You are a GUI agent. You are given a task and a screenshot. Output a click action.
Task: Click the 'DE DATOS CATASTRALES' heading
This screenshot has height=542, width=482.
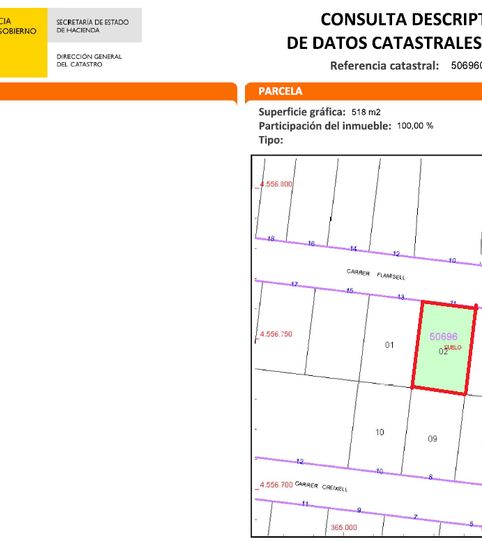pyautogui.click(x=384, y=43)
